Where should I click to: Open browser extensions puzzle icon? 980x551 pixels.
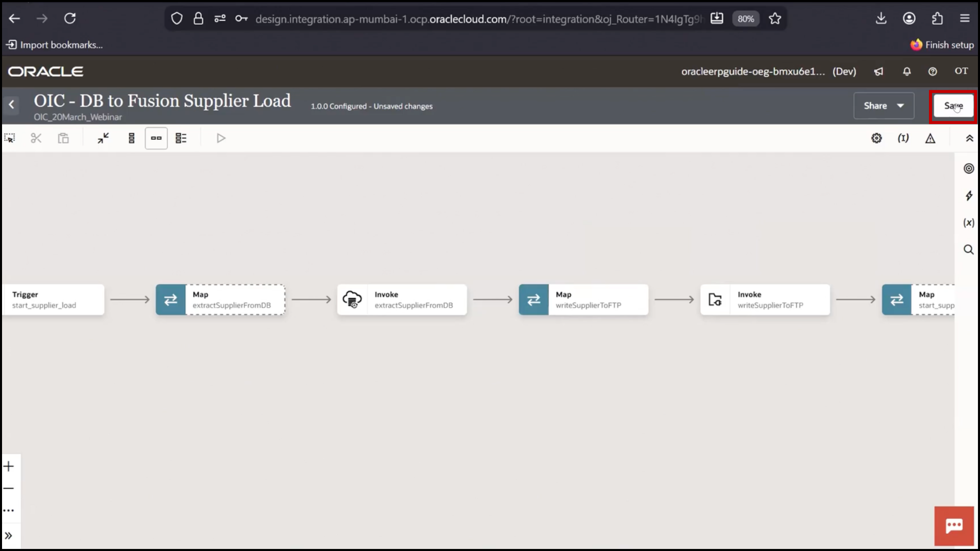click(x=937, y=19)
